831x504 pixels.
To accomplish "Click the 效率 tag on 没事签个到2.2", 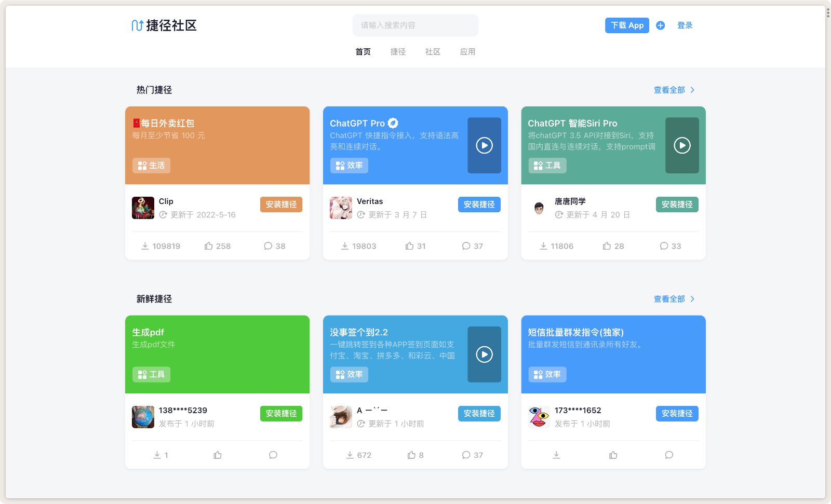I will click(x=349, y=375).
